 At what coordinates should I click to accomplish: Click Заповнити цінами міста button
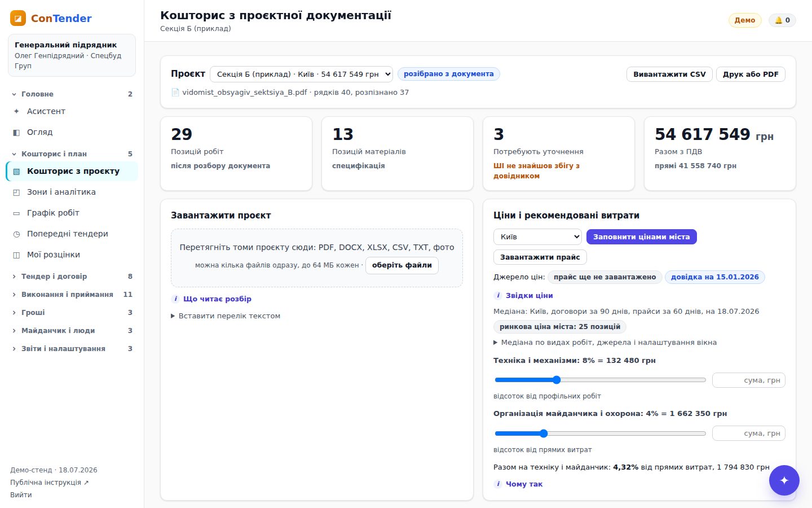point(642,237)
